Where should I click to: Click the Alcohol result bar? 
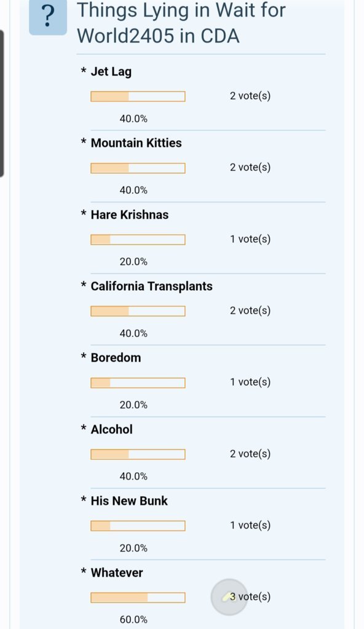[x=138, y=454]
